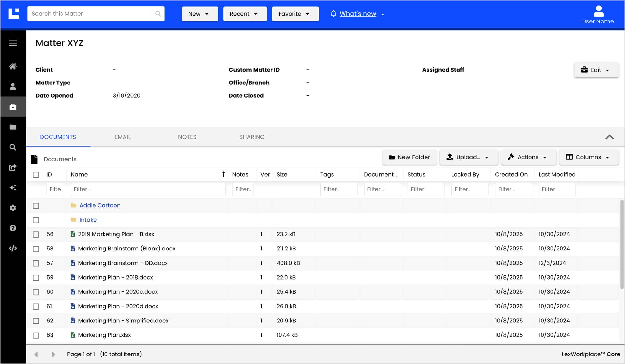This screenshot has height=364, width=625.
Task: Click the New Folder button
Action: (409, 157)
